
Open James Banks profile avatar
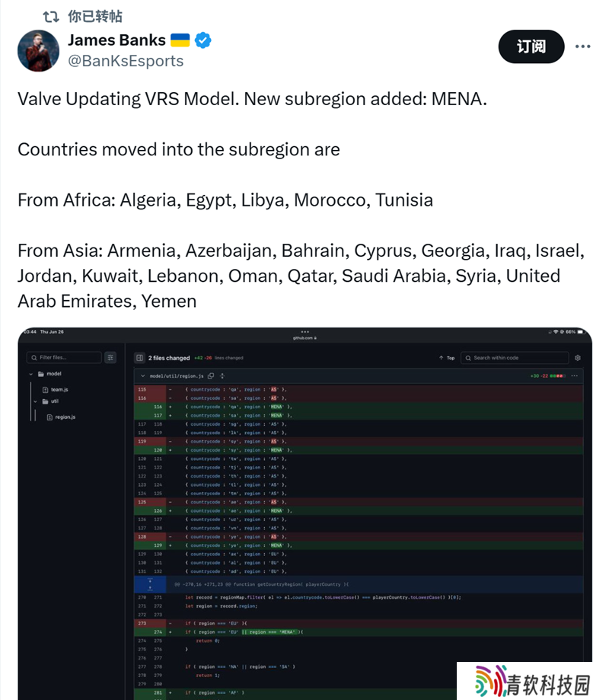click(38, 50)
